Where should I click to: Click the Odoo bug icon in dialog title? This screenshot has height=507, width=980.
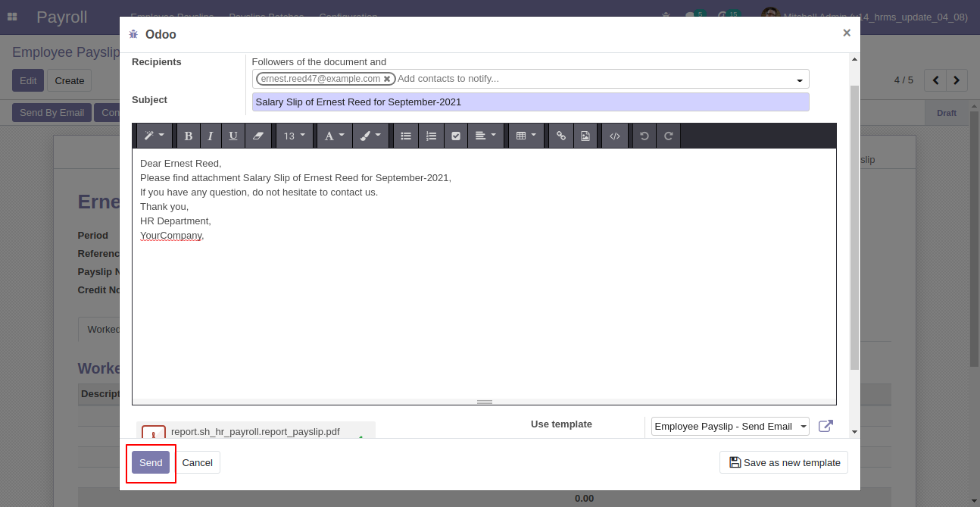pyautogui.click(x=134, y=34)
